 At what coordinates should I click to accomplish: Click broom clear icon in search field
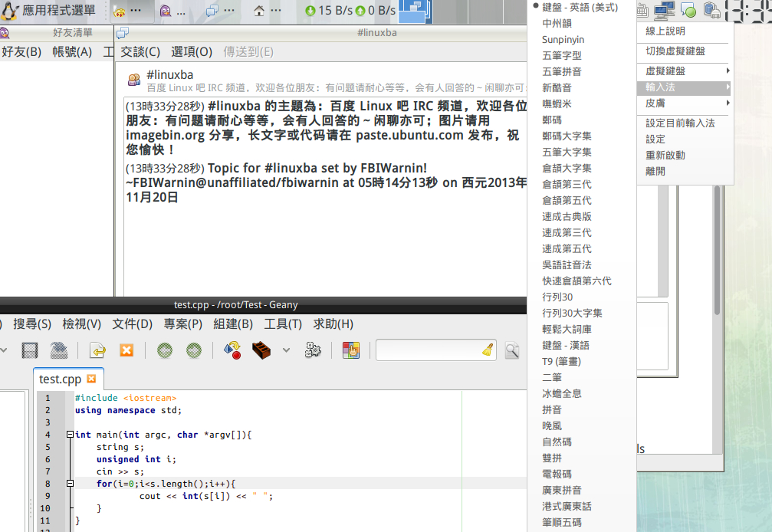tap(488, 350)
